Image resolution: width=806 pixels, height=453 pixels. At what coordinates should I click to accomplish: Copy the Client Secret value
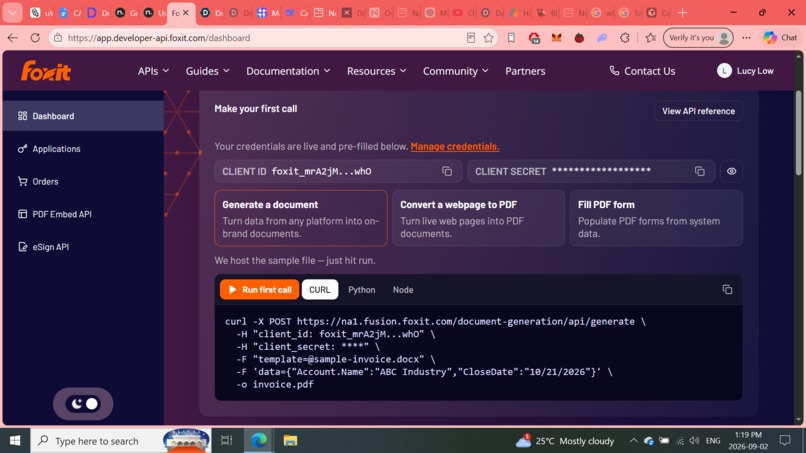(x=699, y=171)
